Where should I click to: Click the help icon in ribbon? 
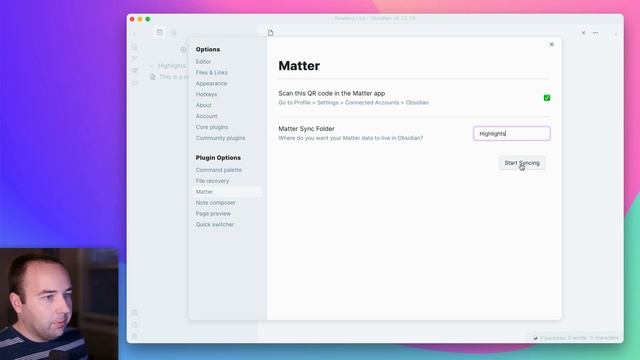135,324
